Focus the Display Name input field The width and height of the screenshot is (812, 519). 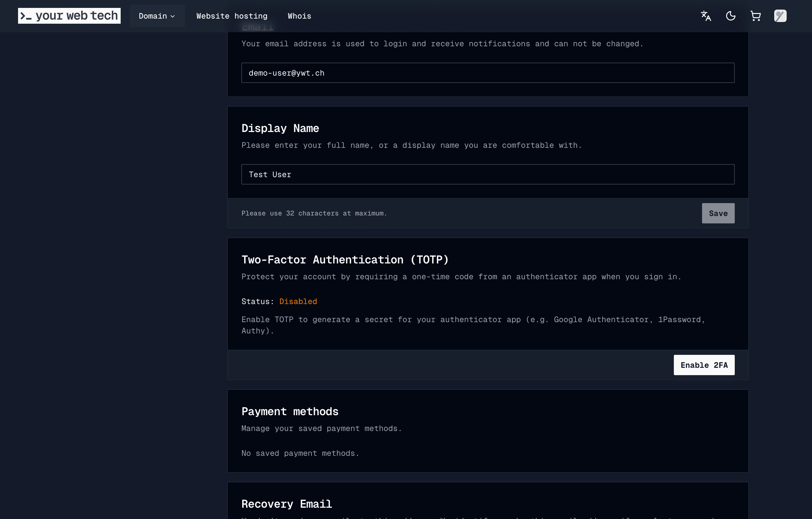(488, 175)
